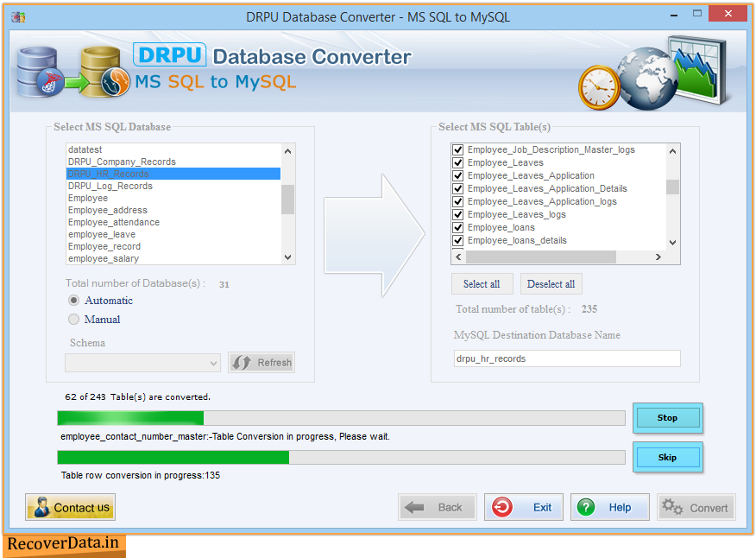Select the Automatic radio option
This screenshot has height=558, width=756.
(73, 301)
